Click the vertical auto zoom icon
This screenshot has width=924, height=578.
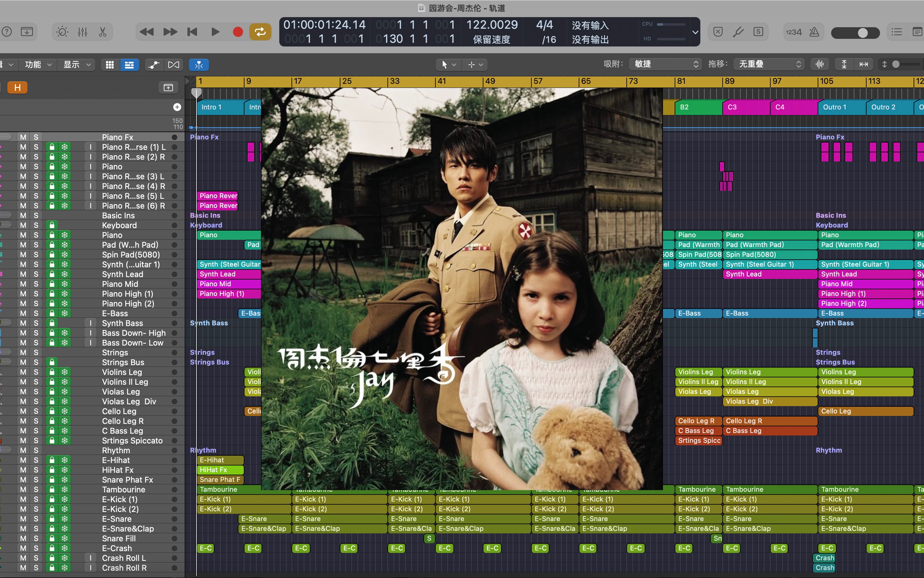(844, 64)
